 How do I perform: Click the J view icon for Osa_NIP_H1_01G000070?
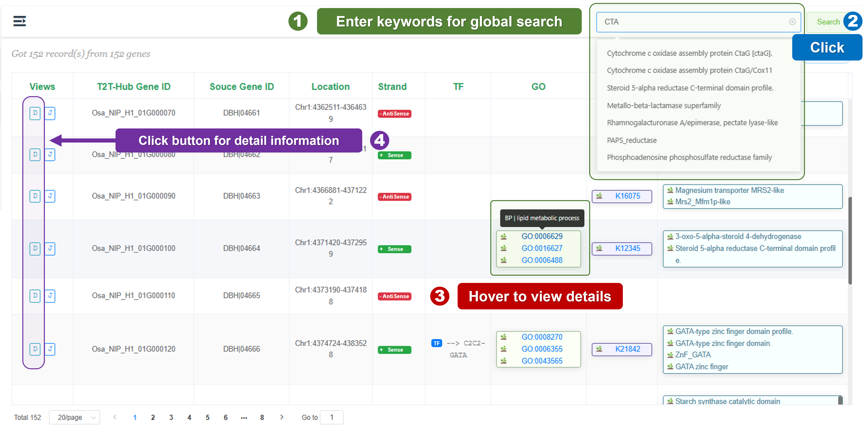[50, 113]
